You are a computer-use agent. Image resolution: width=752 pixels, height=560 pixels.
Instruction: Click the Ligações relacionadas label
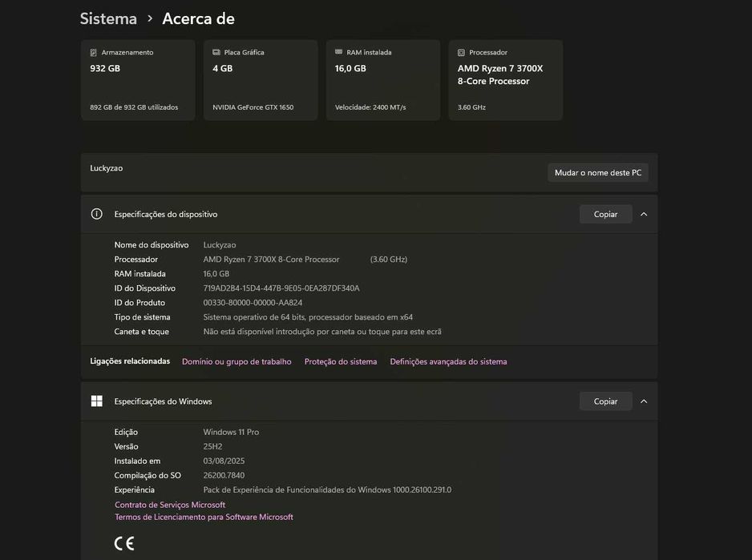pyautogui.click(x=130, y=361)
